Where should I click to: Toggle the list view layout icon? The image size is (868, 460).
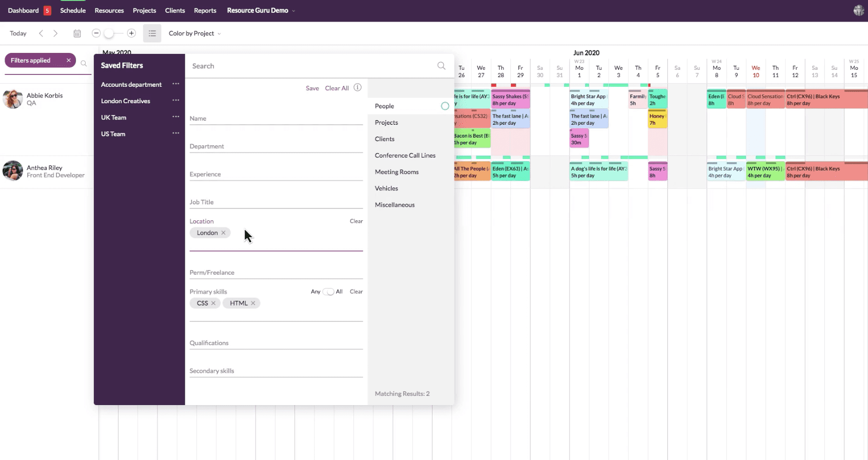tap(152, 33)
